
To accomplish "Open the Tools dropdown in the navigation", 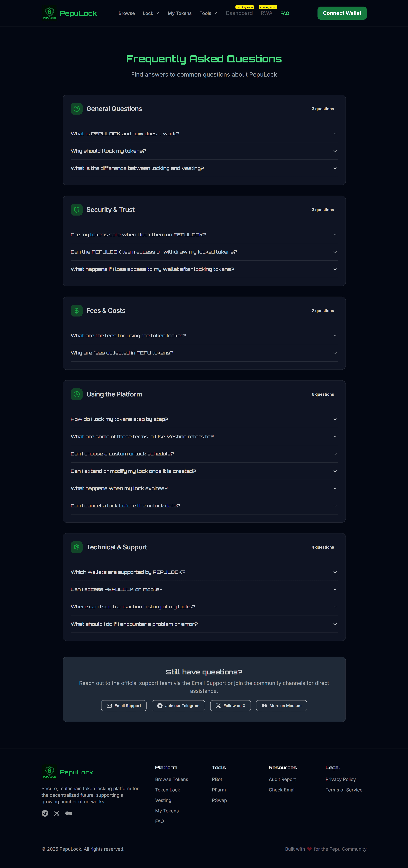I will [208, 13].
